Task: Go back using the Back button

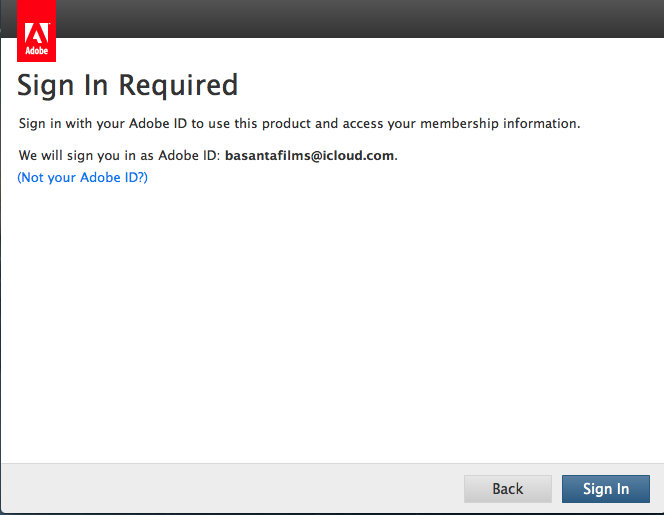Action: click(507, 489)
